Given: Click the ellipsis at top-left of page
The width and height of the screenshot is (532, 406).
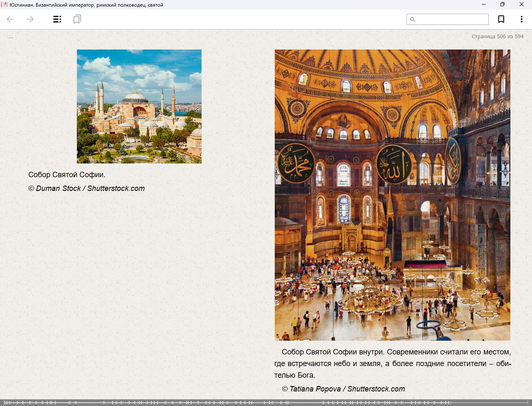Looking at the screenshot, I should click(11, 37).
